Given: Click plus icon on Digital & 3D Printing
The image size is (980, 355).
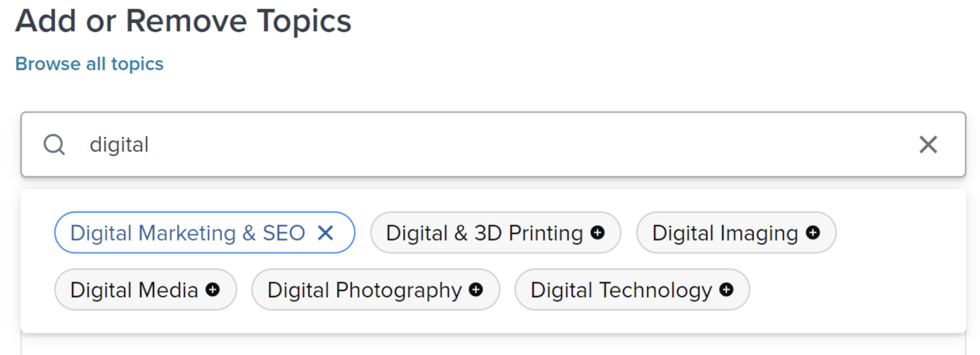Looking at the screenshot, I should point(597,233).
